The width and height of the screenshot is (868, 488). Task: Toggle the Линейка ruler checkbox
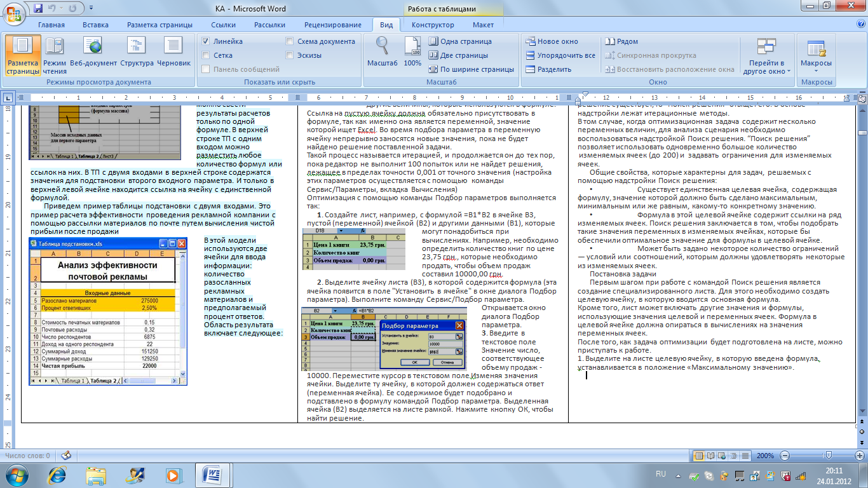[x=206, y=41]
